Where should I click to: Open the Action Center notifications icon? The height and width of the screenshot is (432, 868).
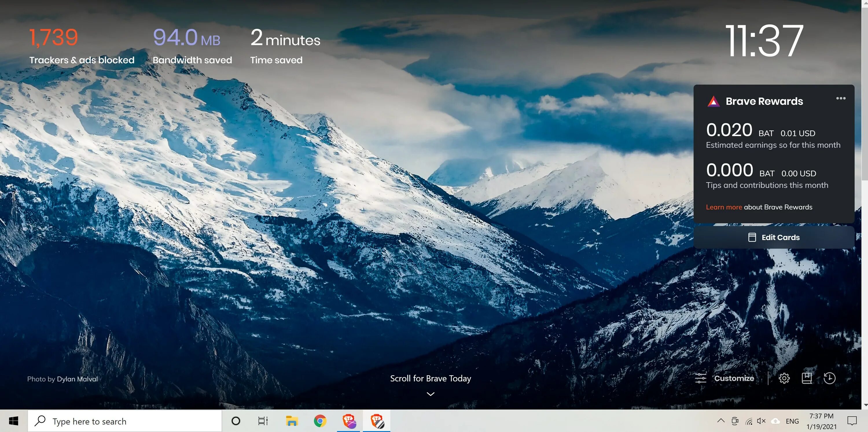click(x=852, y=421)
